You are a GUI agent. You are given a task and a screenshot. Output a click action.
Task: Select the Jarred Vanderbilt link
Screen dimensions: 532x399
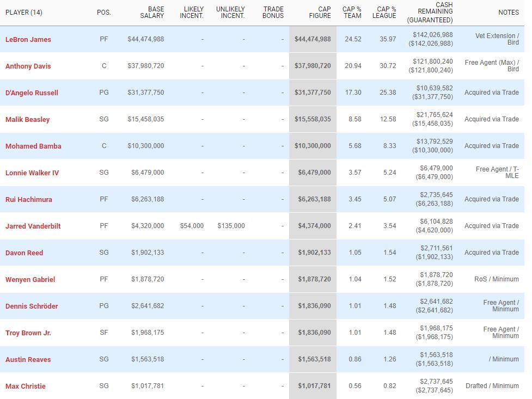point(33,226)
